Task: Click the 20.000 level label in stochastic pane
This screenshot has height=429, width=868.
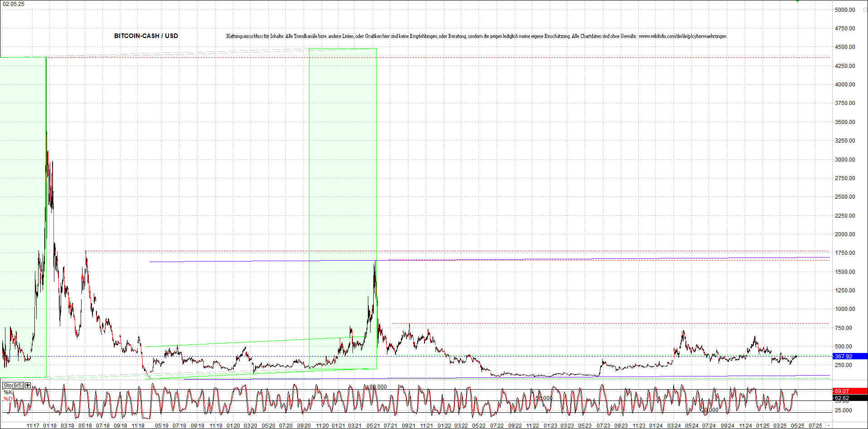Action: pyautogui.click(x=709, y=410)
